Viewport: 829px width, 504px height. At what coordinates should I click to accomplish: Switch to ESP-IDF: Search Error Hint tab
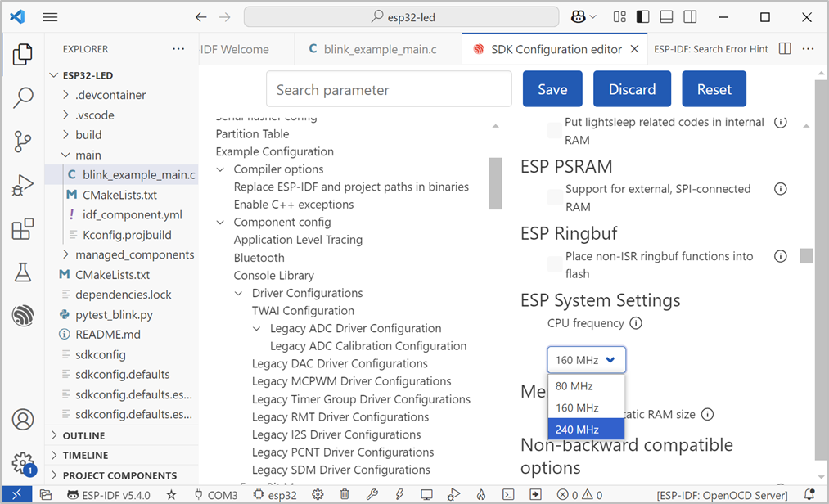point(710,49)
